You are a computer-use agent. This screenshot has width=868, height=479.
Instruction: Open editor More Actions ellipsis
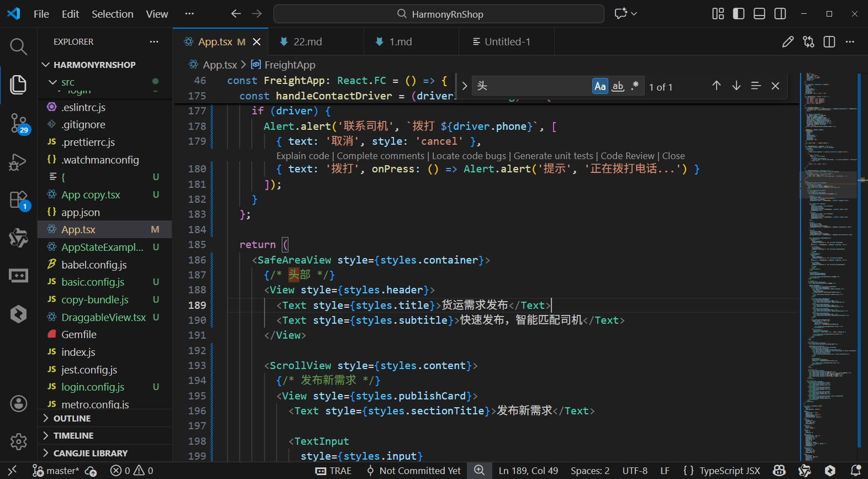(x=850, y=42)
